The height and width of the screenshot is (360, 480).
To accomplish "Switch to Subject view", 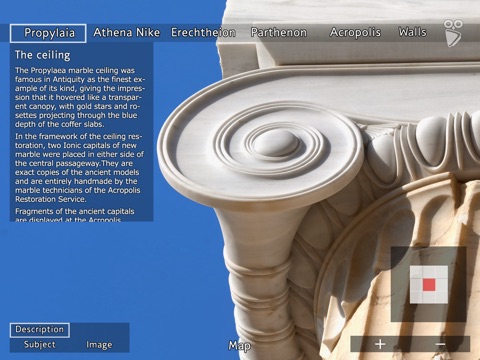I will 40,345.
